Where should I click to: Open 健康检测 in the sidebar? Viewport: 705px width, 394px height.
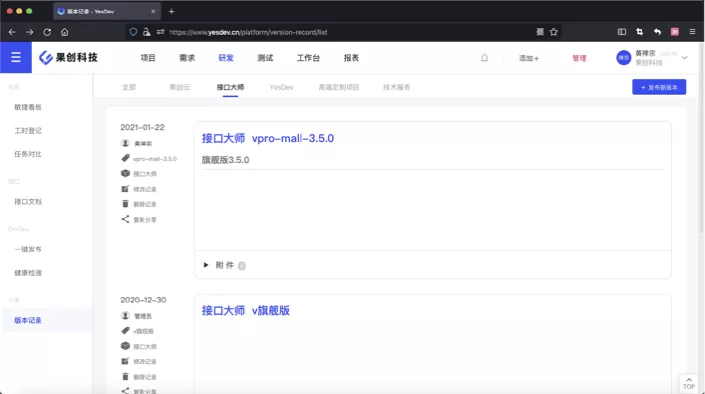tap(28, 273)
